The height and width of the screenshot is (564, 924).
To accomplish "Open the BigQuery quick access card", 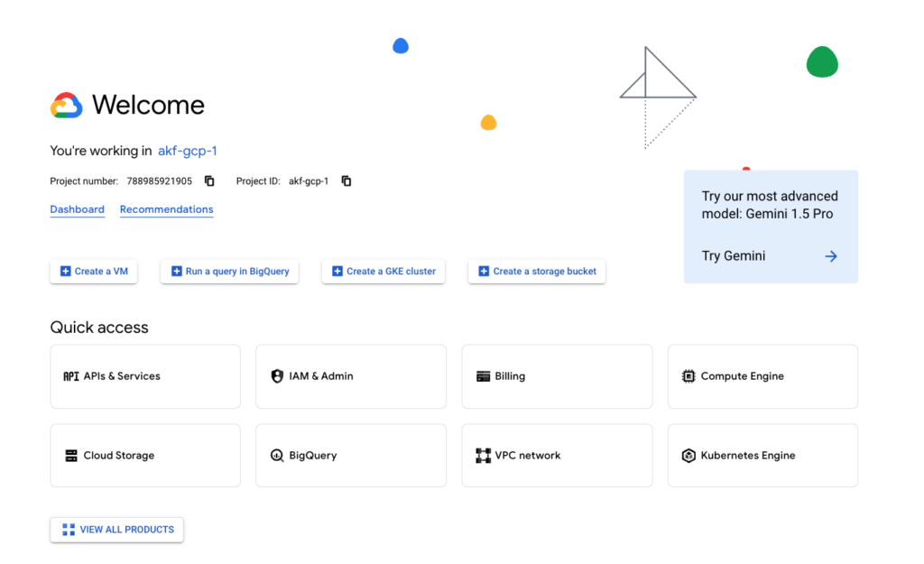I will 351,456.
